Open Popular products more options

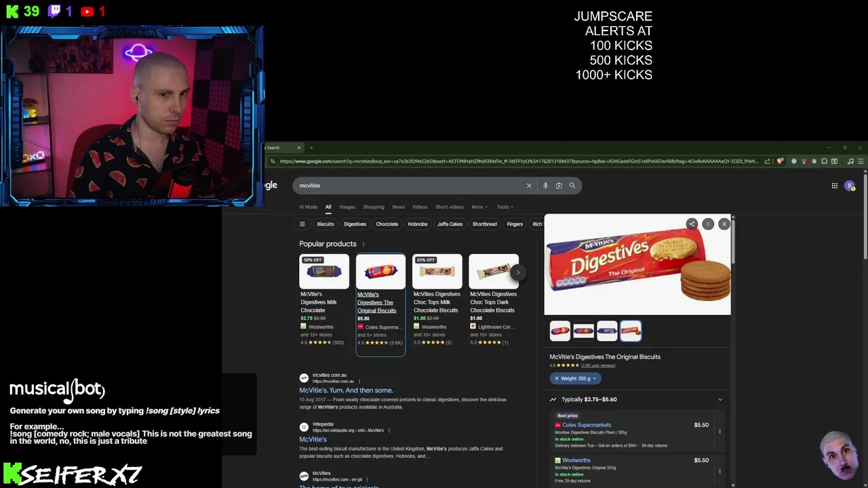coord(363,244)
